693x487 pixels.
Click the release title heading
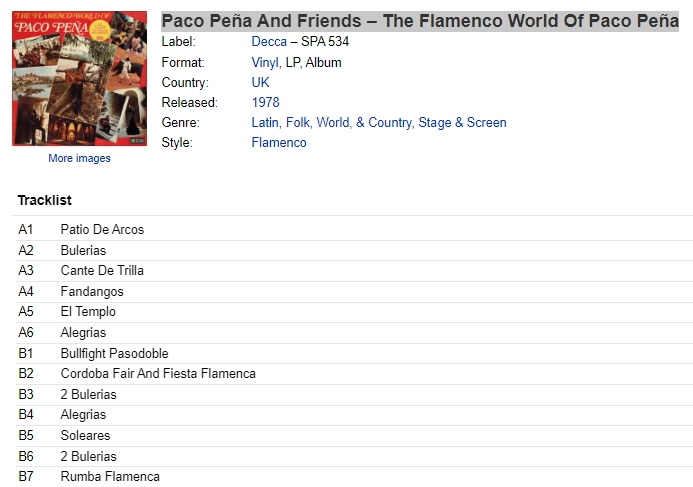(x=420, y=21)
